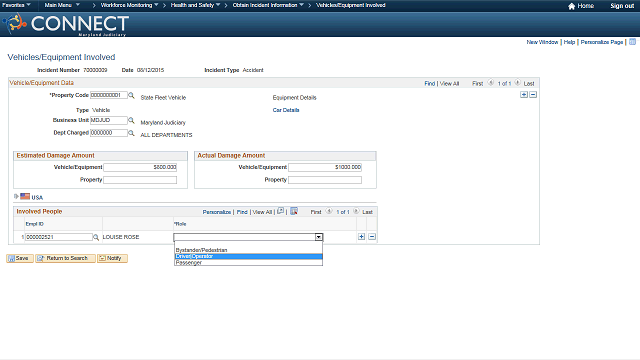Delete the LOUISE ROSE row
This screenshot has height=360, width=640.
tap(372, 237)
